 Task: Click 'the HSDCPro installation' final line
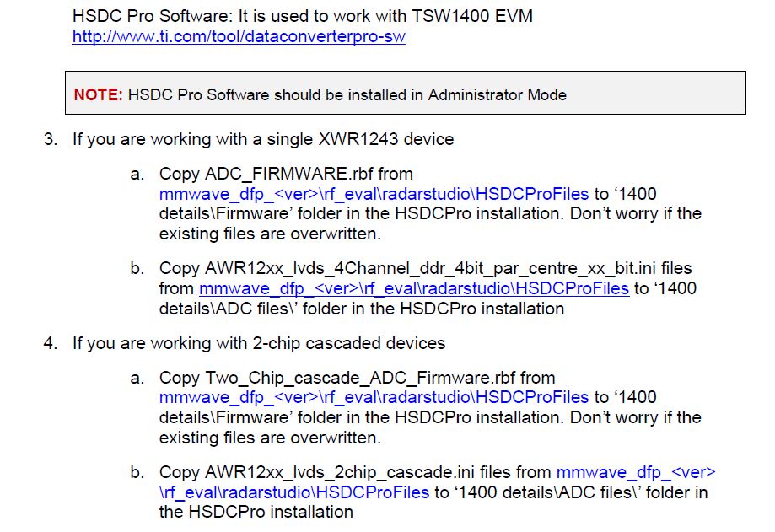tap(256, 513)
